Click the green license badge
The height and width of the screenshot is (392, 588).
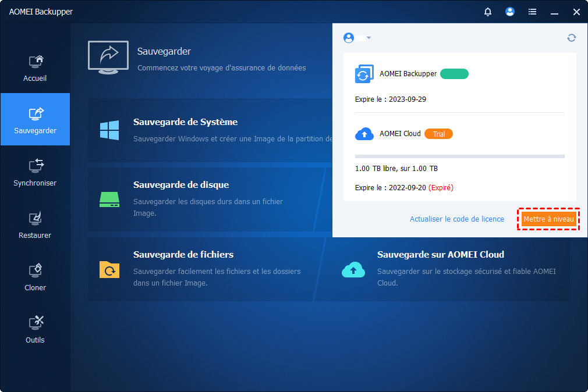coord(454,74)
